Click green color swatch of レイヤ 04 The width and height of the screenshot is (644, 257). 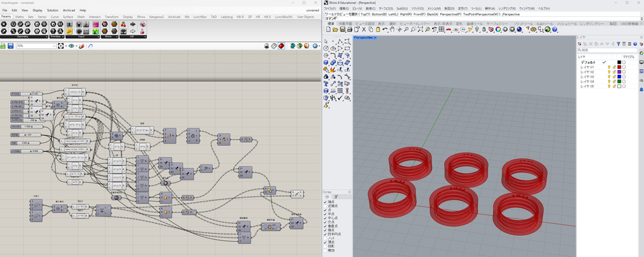click(619, 82)
